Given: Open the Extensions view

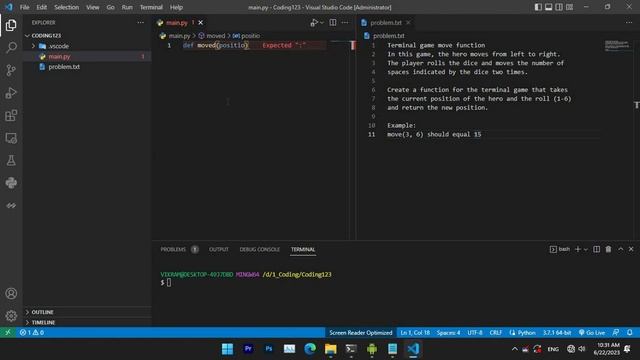Looking at the screenshot, I should [11, 116].
